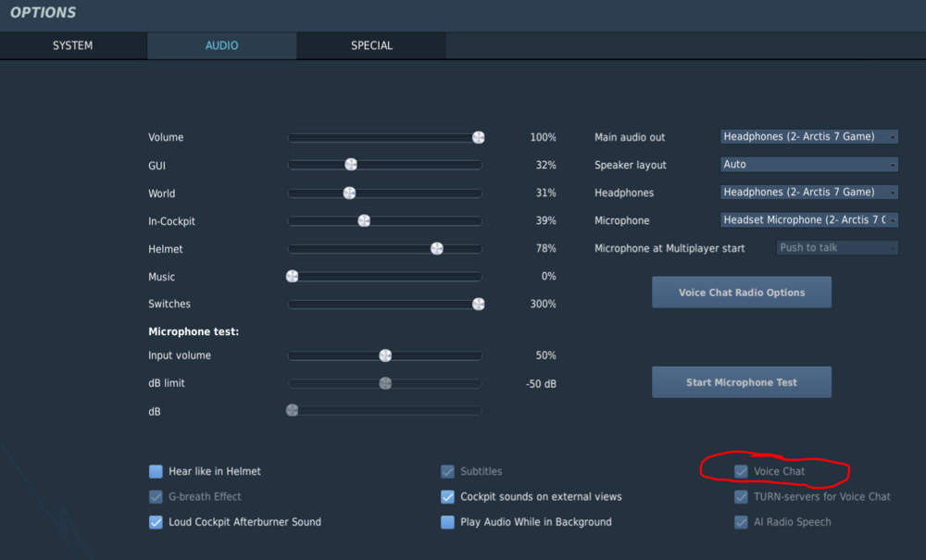
Task: Enable Hear like in Helmet checkbox
Action: (156, 471)
